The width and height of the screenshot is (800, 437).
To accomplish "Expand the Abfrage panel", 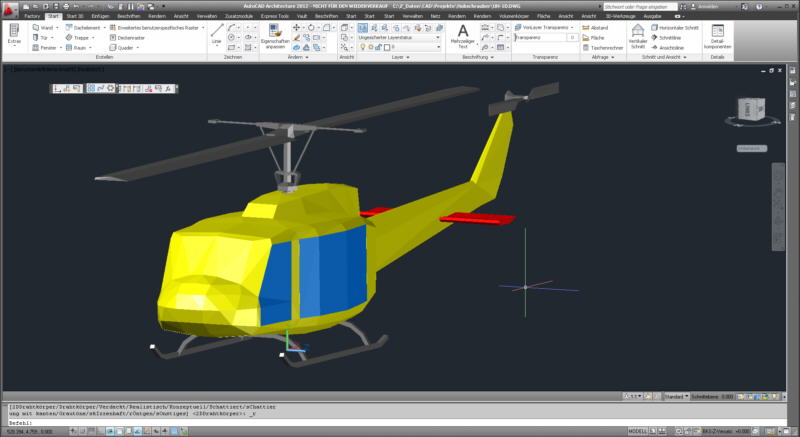I will (x=603, y=57).
